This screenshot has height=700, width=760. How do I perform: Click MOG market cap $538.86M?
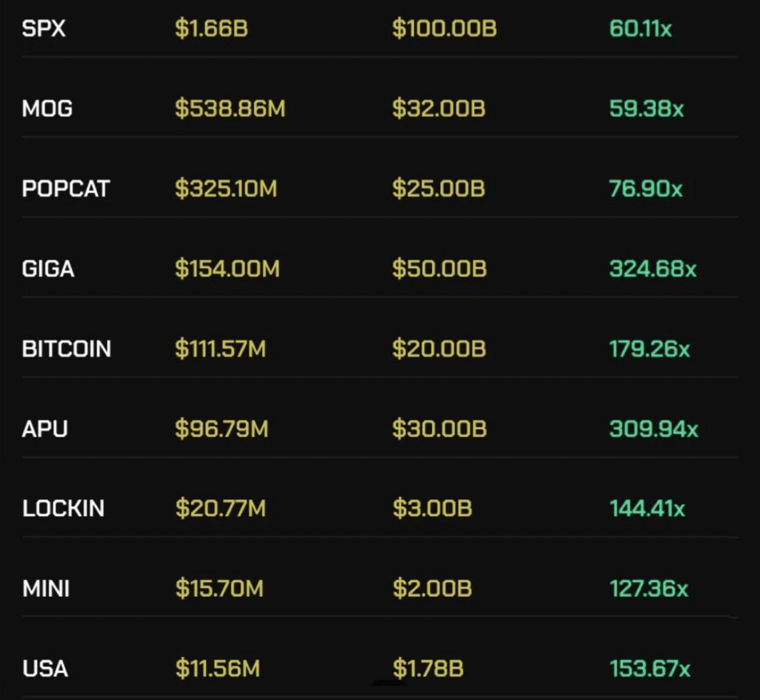(230, 108)
